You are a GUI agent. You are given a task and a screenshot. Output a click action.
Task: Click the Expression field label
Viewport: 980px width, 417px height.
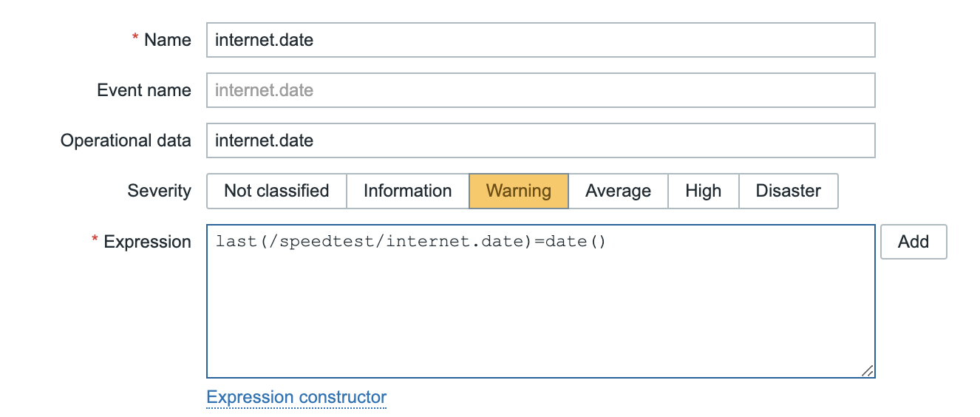click(x=147, y=242)
